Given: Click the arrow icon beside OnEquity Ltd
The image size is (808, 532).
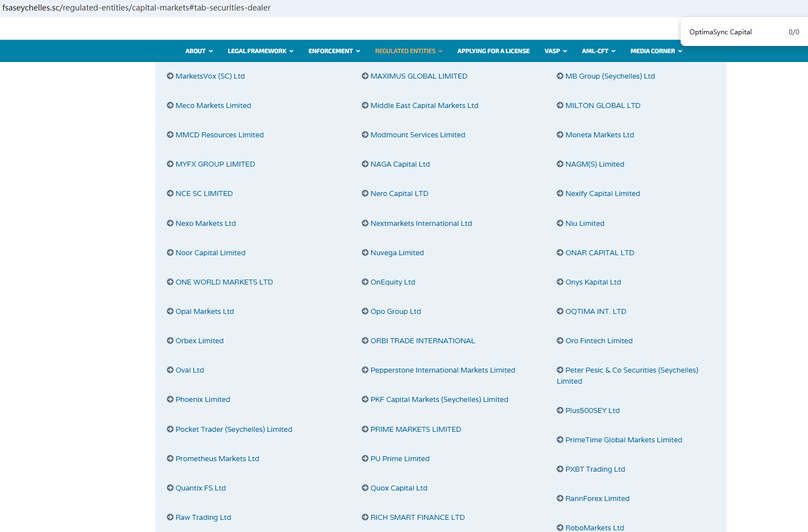Looking at the screenshot, I should point(365,282).
